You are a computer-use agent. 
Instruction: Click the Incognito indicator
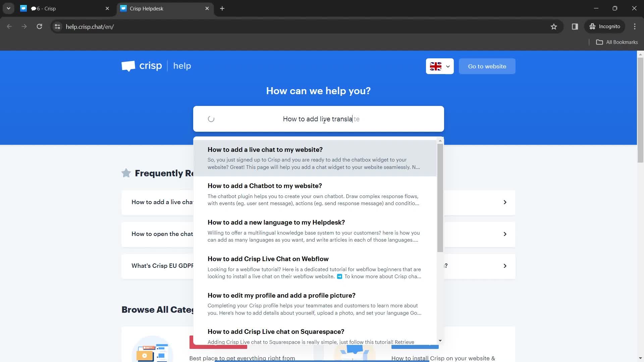(x=605, y=26)
